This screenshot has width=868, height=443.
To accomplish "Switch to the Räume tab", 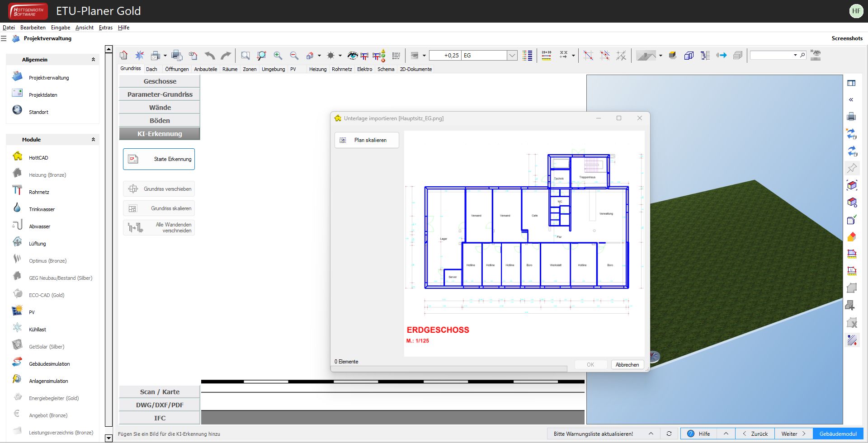I will 230,69.
